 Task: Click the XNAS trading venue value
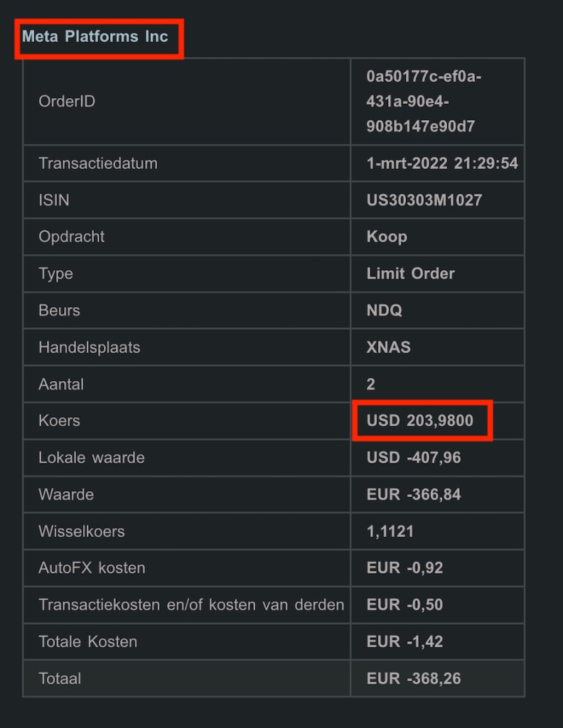point(388,348)
